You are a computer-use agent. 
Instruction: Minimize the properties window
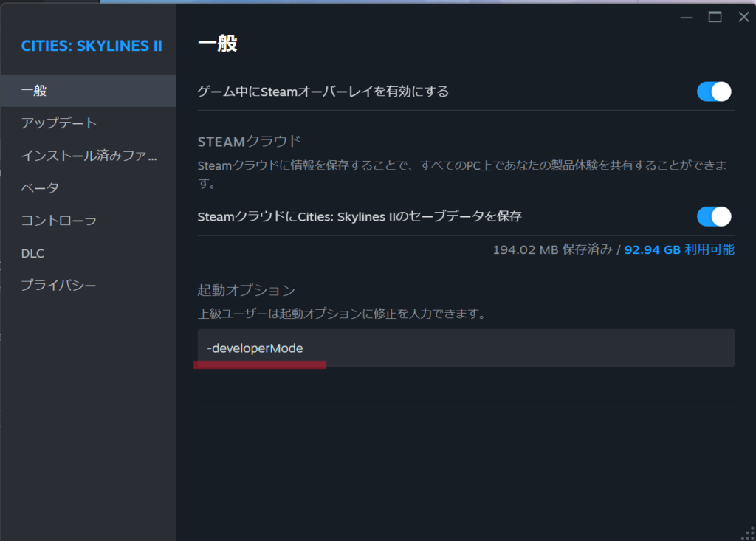[686, 18]
